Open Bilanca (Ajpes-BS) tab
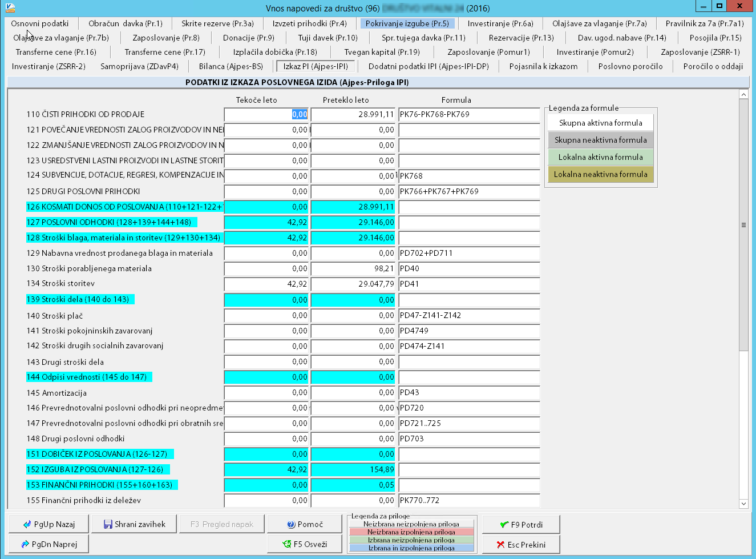756x559 pixels. tap(231, 66)
